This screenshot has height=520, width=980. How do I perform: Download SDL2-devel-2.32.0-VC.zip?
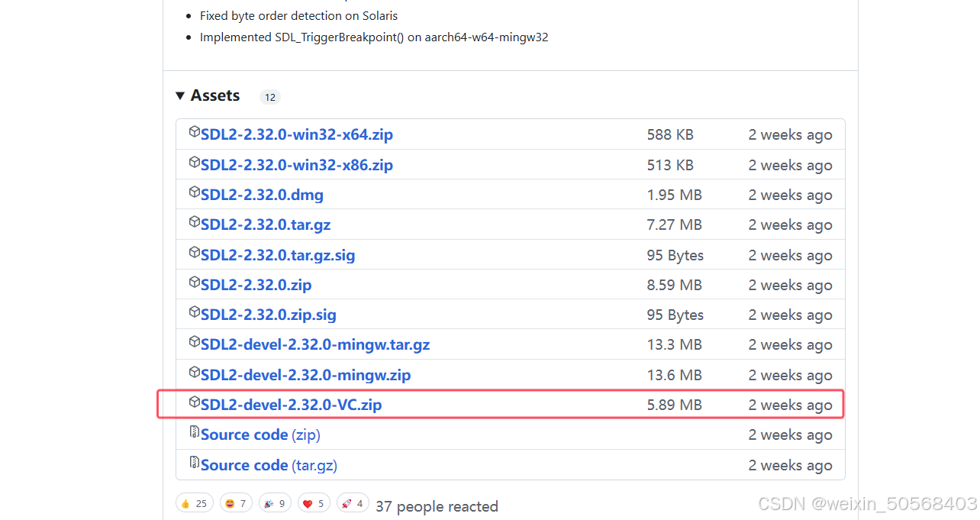(x=291, y=405)
